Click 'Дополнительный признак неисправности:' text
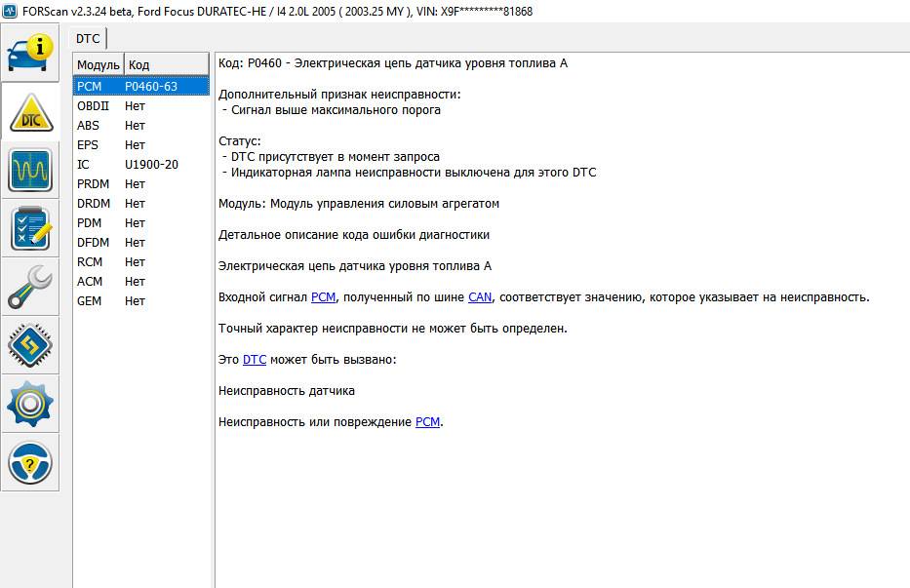 [339, 95]
